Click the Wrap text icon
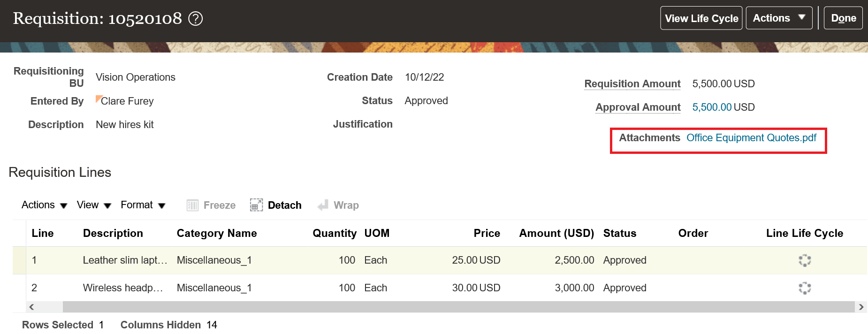868x334 pixels. coord(323,205)
